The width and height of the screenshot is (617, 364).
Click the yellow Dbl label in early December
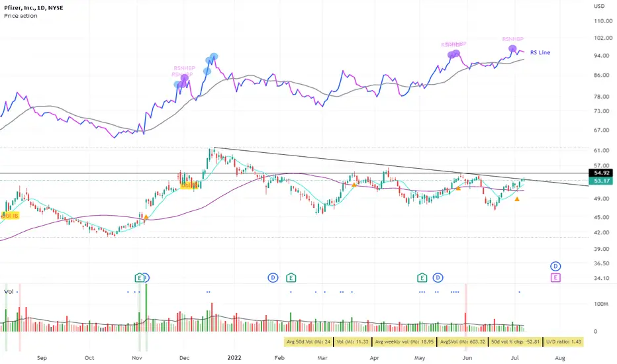(189, 185)
